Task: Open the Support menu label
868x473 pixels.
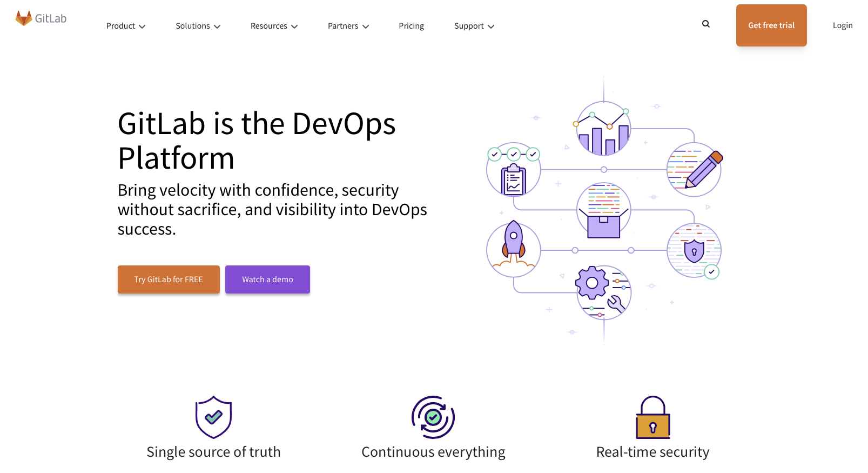Action: pyautogui.click(x=469, y=26)
